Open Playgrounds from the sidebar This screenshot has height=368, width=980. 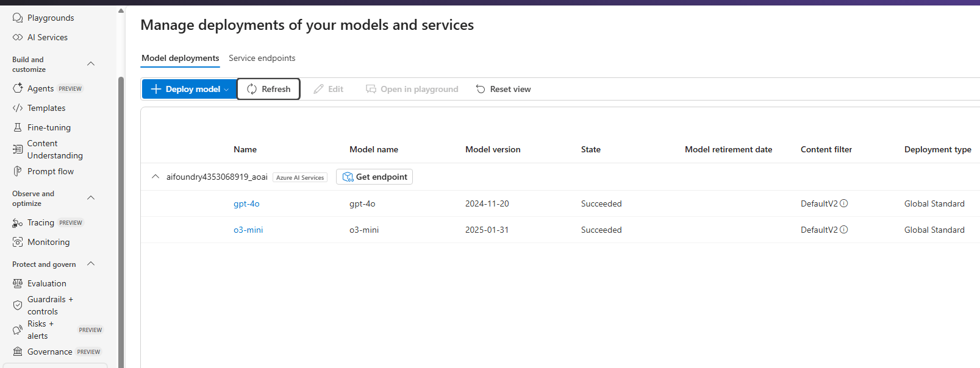51,18
